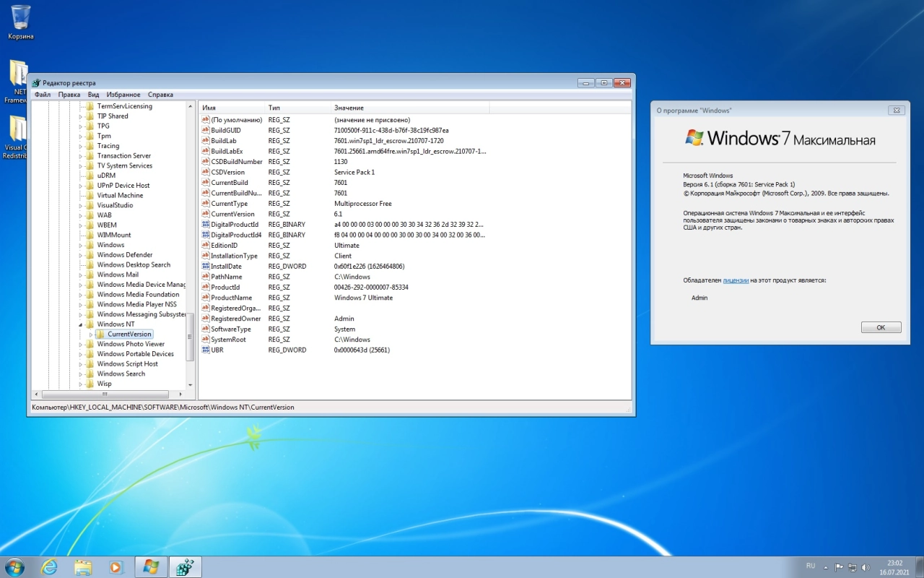The height and width of the screenshot is (578, 924).
Task: Show hidden tray icons arrow
Action: pyautogui.click(x=825, y=566)
